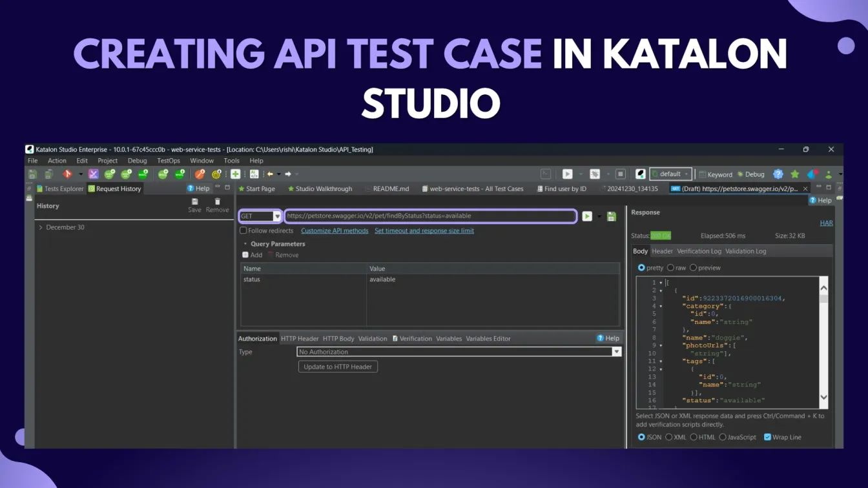Collapse the Query Parameters section

point(245,244)
